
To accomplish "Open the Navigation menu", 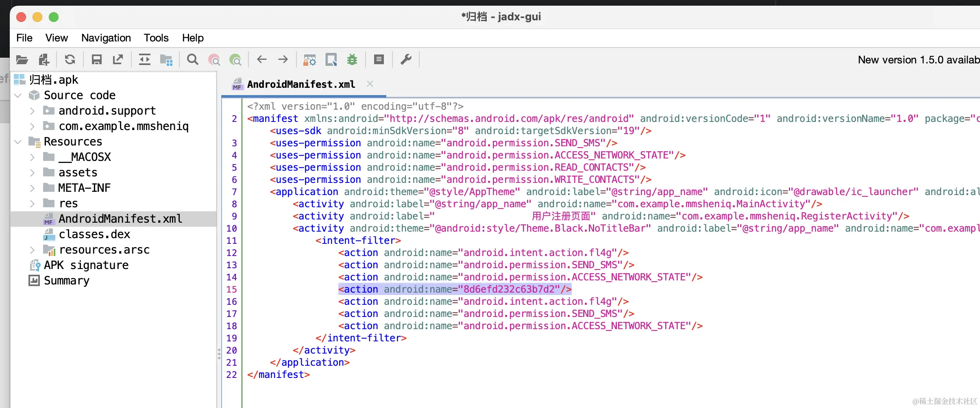I will (x=106, y=38).
